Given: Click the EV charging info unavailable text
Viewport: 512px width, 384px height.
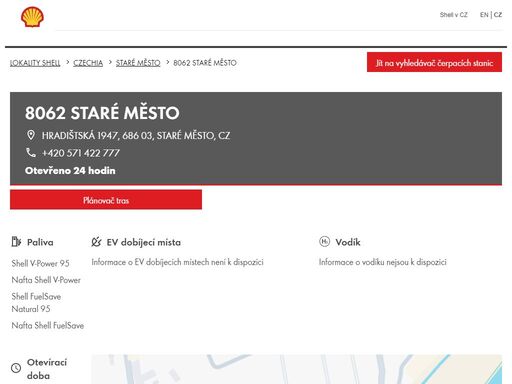Looking at the screenshot, I should click(x=177, y=262).
